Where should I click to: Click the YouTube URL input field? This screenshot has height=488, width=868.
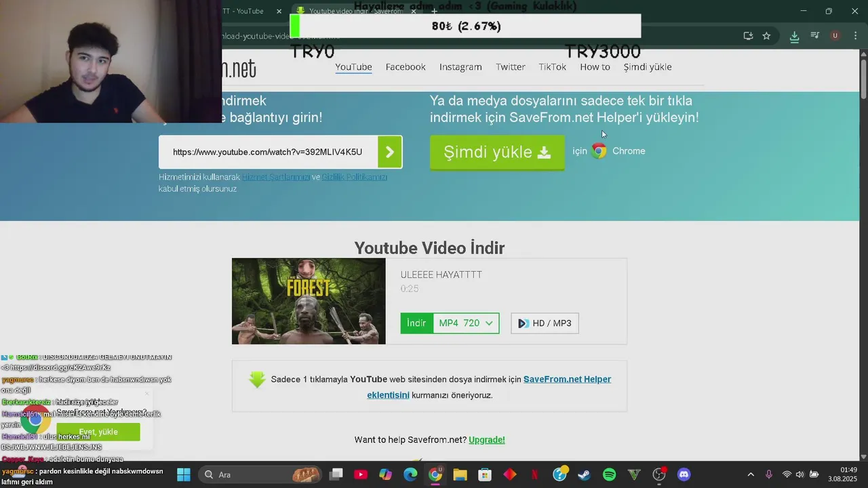268,152
